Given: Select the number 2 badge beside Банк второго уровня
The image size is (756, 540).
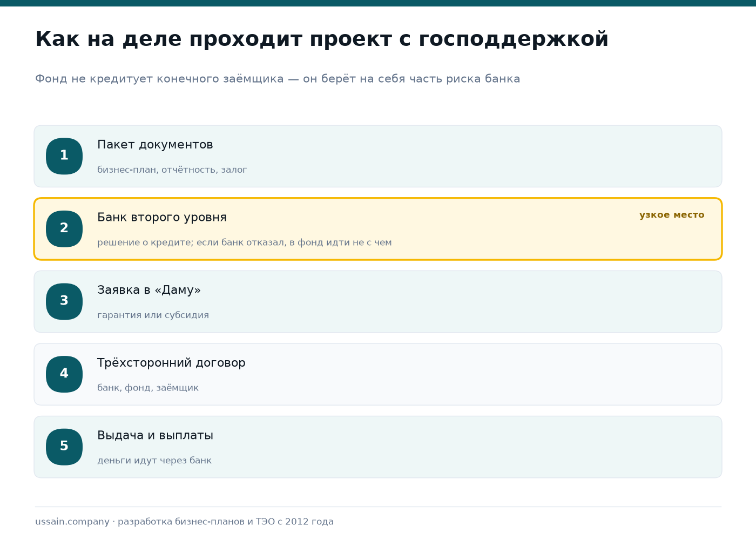Looking at the screenshot, I should (64, 229).
